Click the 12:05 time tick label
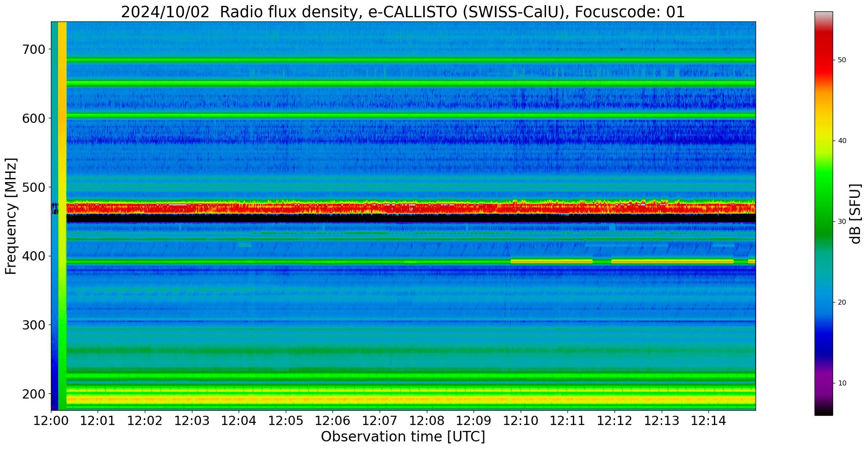This screenshot has width=868, height=449. click(x=286, y=421)
